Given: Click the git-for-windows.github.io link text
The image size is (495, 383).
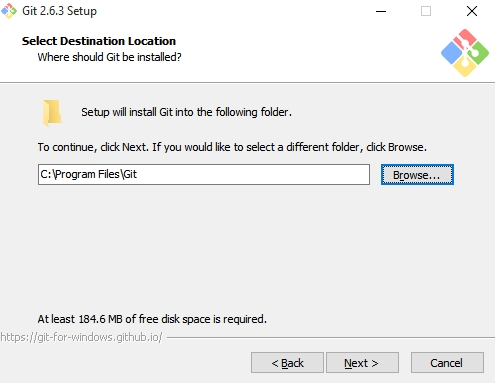Looking at the screenshot, I should click(81, 337).
